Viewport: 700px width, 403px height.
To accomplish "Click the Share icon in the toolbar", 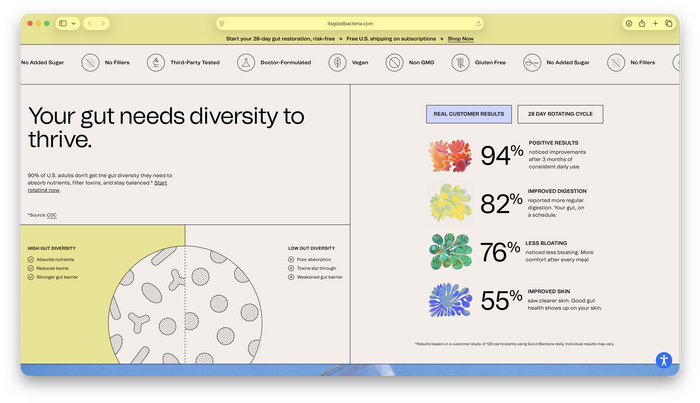I will (x=642, y=24).
